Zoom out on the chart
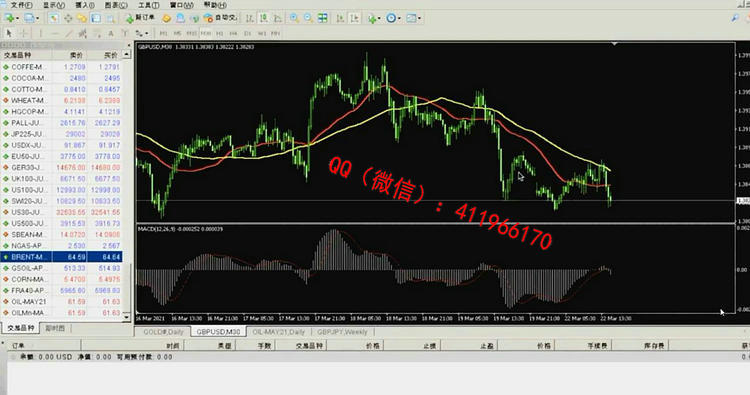The width and height of the screenshot is (750, 395). (x=309, y=18)
